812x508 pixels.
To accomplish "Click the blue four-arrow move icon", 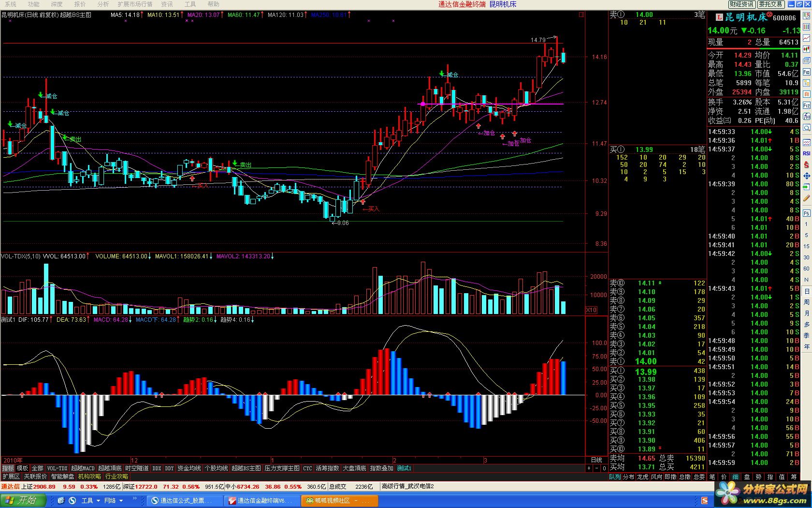I will [x=806, y=176].
